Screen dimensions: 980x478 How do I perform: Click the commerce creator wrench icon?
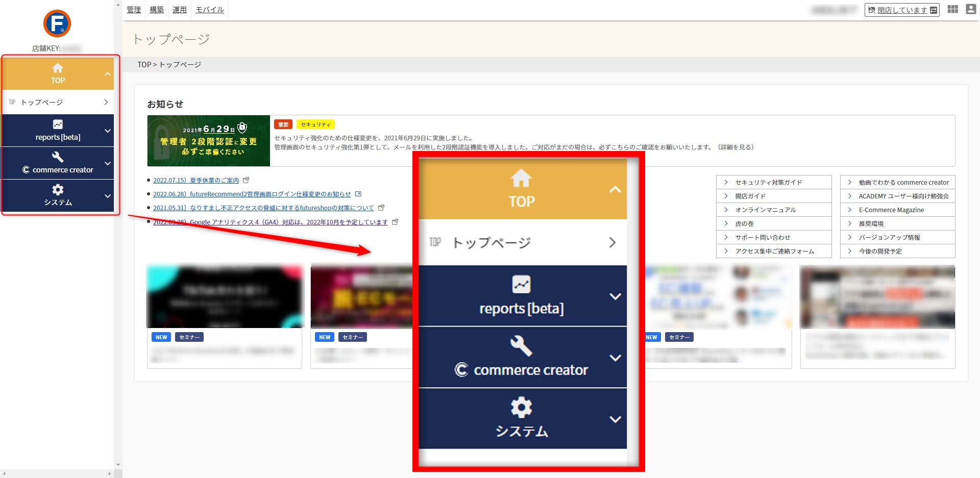tap(58, 157)
